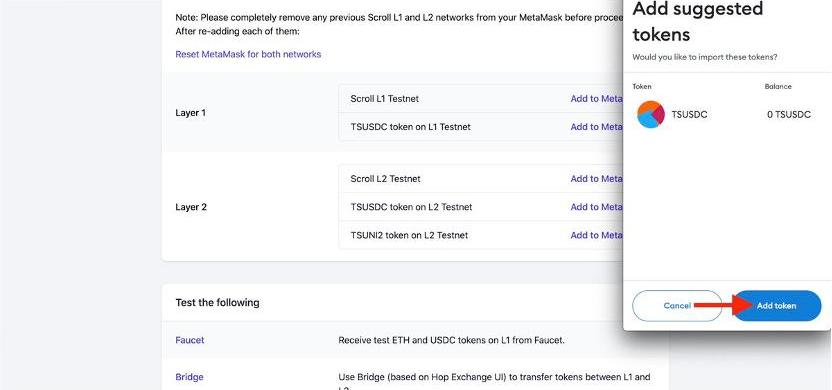Open Reset MetaMask for both networks link
832x390 pixels.
248,54
